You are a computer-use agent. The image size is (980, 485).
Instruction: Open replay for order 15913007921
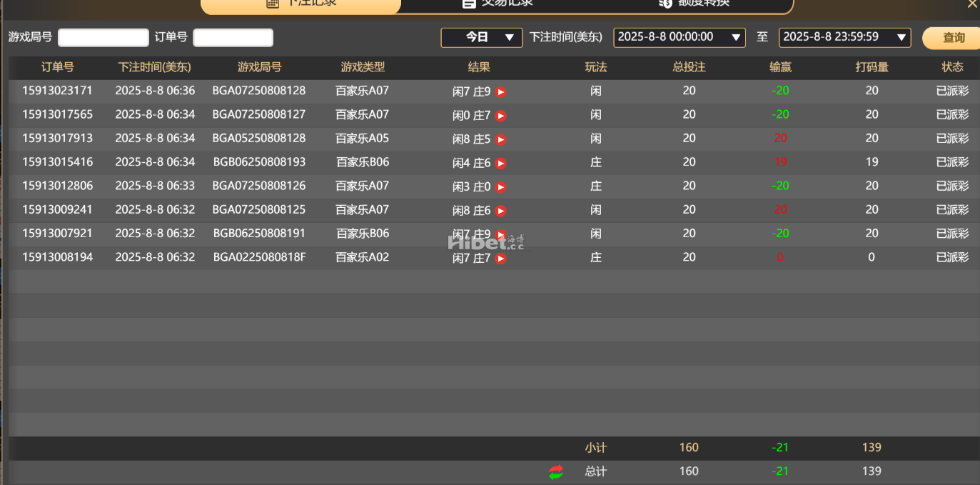[501, 234]
